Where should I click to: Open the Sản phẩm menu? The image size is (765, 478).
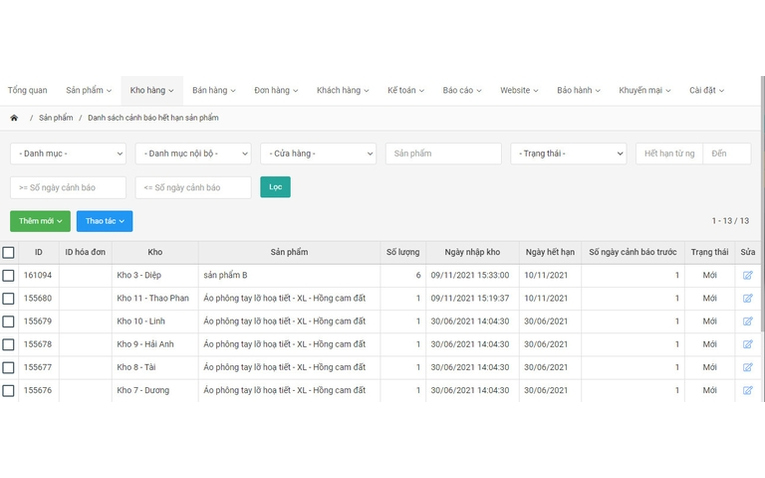pos(89,90)
